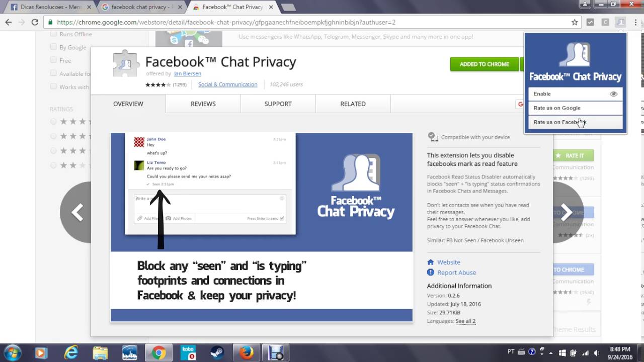
Task: Visit the extension Website link
Action: 449,262
